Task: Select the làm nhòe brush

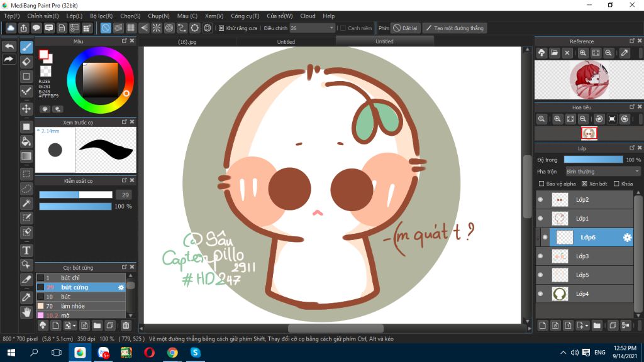Action: click(80, 306)
